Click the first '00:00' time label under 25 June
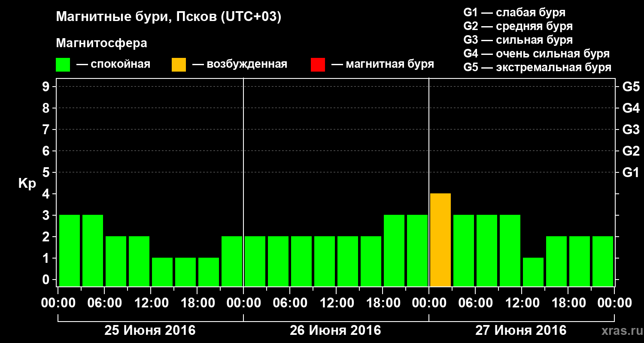The height and width of the screenshot is (343, 644). click(58, 303)
